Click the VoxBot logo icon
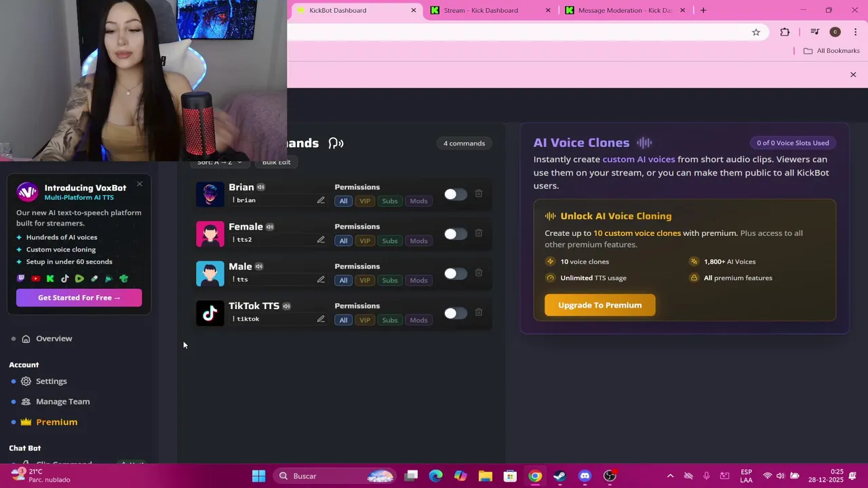The image size is (868, 488). tap(27, 192)
